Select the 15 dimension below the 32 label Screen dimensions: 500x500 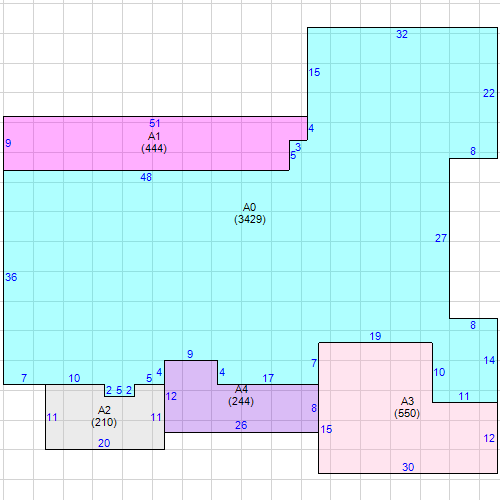[314, 72]
